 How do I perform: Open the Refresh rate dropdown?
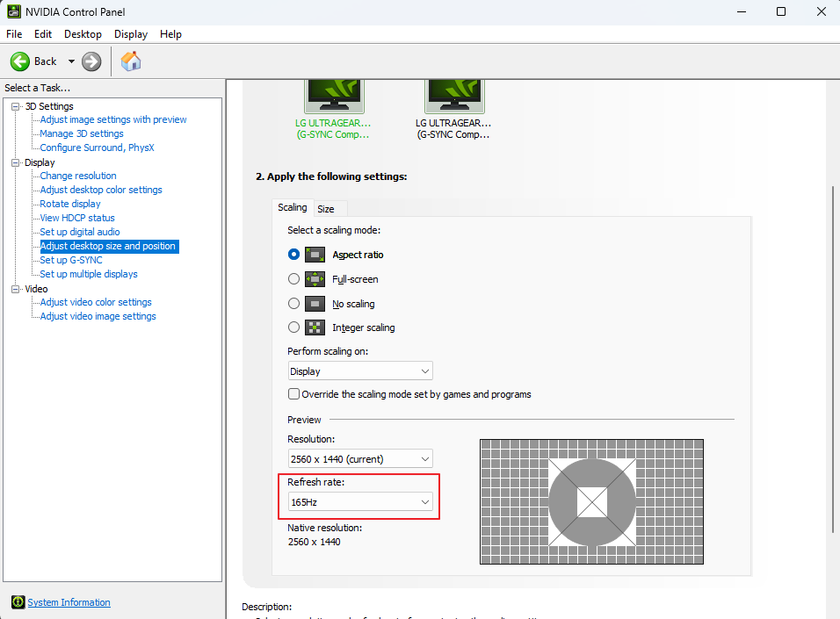point(360,502)
